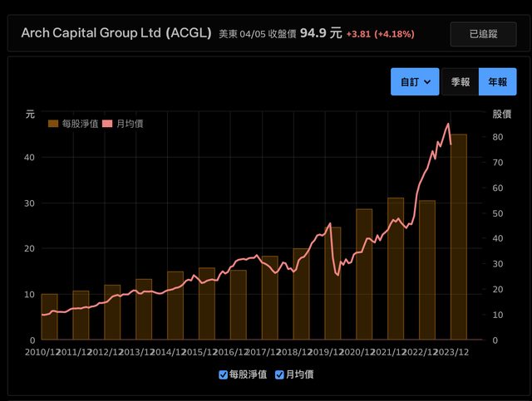This screenshot has width=532, height=401.
Task: Switch to the 季報 quarterly tab
Action: click(460, 82)
